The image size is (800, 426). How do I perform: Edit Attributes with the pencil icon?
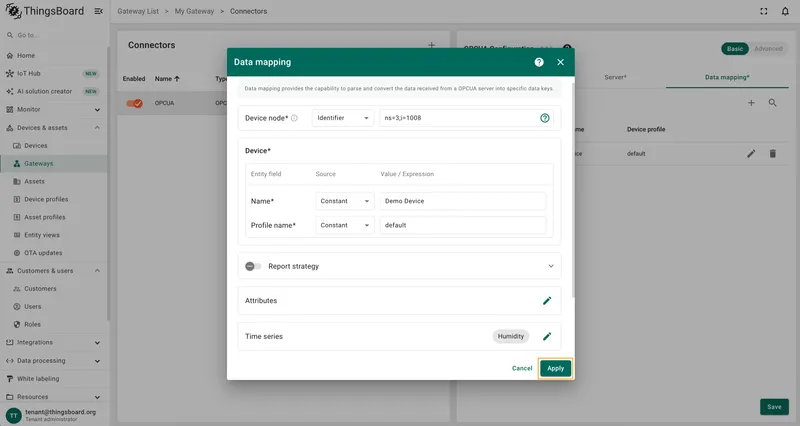[x=547, y=300]
